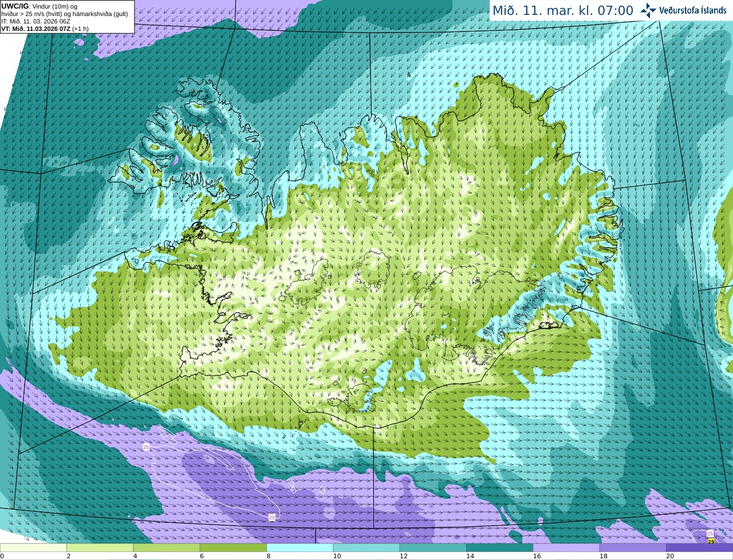Pick the light green 4–6 m/s swatch

click(167, 548)
